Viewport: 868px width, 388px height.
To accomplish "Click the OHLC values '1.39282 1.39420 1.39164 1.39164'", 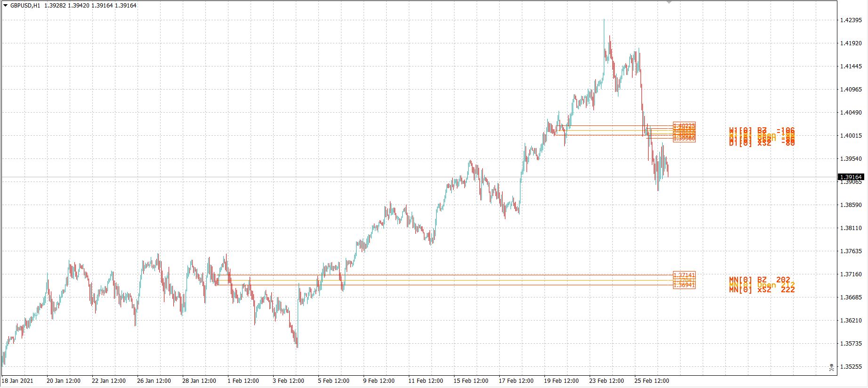I will click(90, 6).
